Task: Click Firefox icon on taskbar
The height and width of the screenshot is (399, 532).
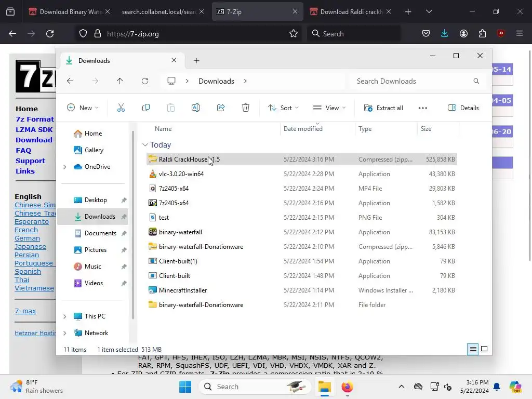Action: [x=347, y=387]
